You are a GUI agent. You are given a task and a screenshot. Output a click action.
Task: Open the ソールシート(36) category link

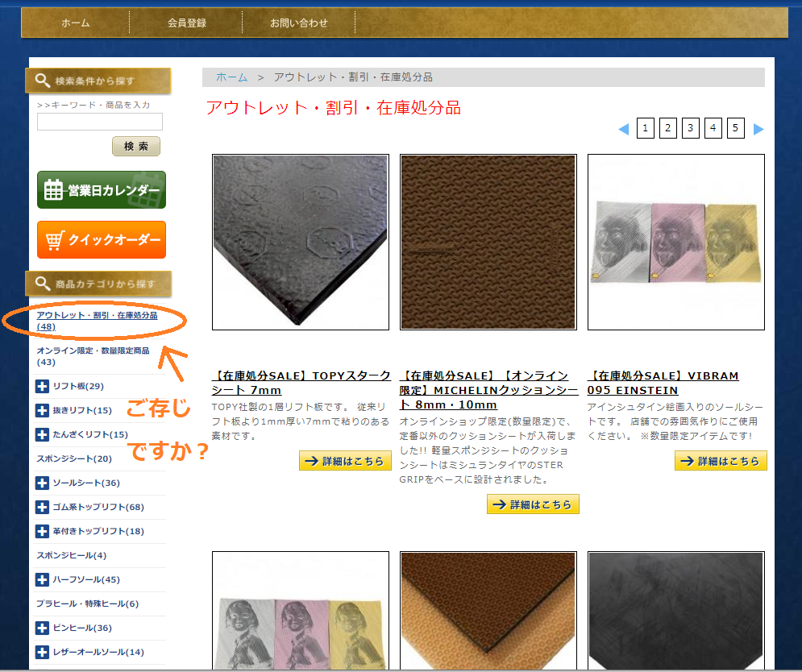pyautogui.click(x=86, y=483)
